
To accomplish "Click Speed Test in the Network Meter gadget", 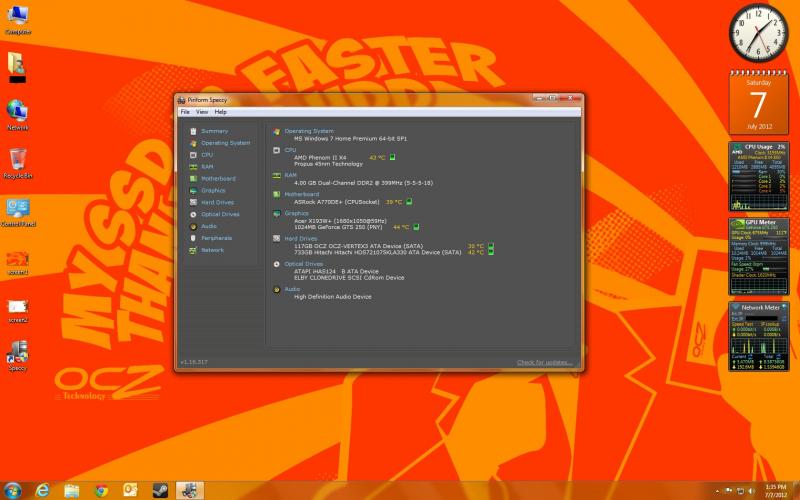I will pyautogui.click(x=742, y=324).
